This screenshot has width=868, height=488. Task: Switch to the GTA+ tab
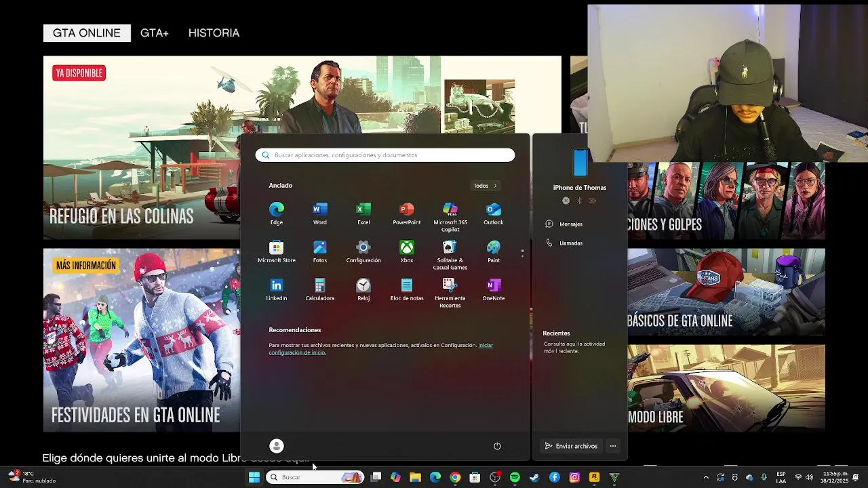coord(155,33)
